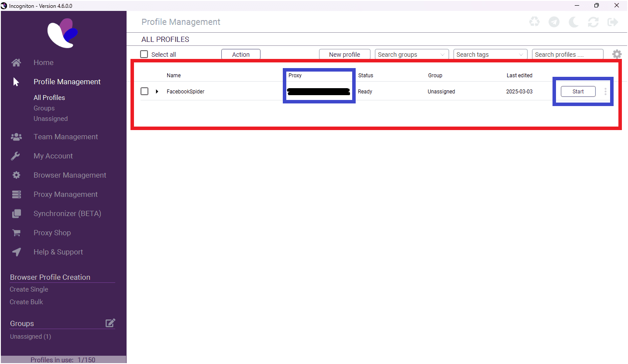Start the FacebookSpider profile
The height and width of the screenshot is (364, 628).
coord(578,92)
